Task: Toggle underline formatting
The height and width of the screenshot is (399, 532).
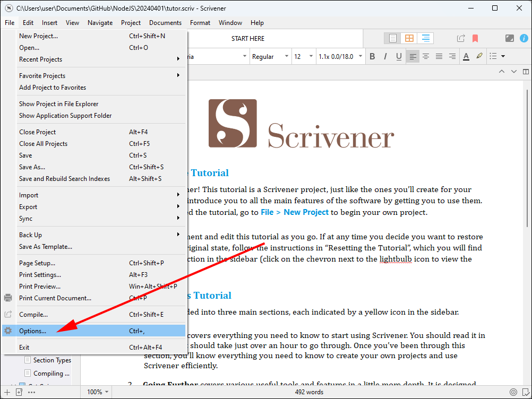Action: point(399,56)
